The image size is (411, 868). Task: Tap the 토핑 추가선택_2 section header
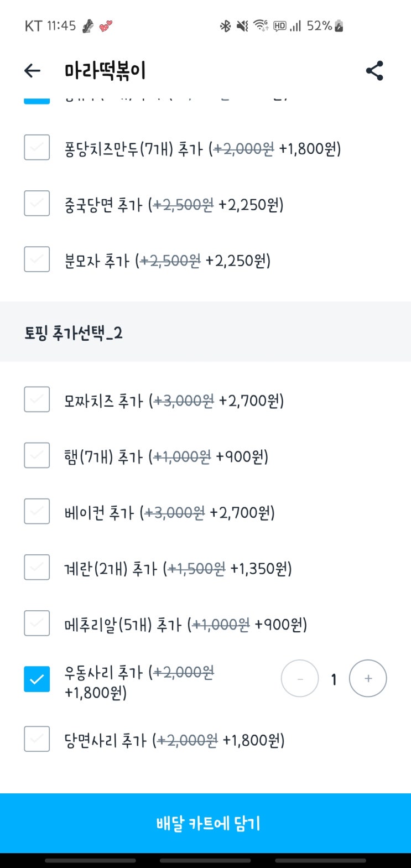(x=74, y=332)
